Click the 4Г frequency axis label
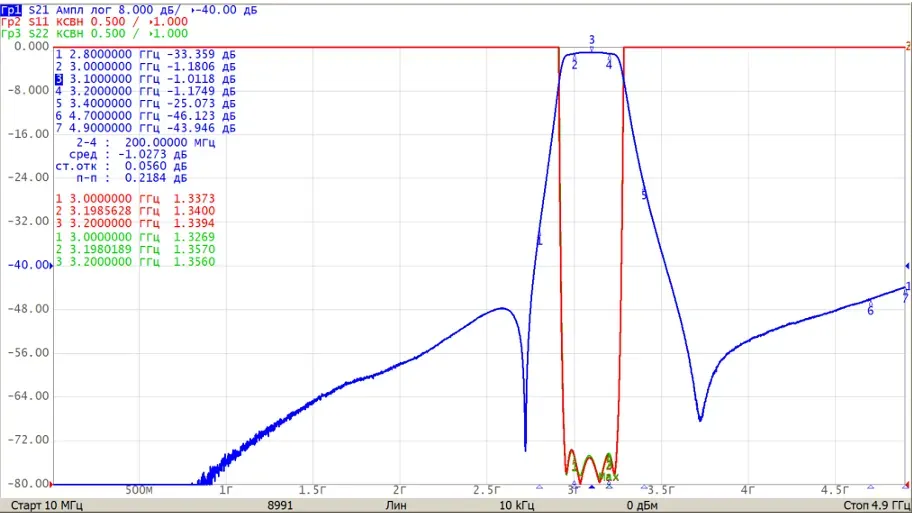The width and height of the screenshot is (912, 513). 747,490
